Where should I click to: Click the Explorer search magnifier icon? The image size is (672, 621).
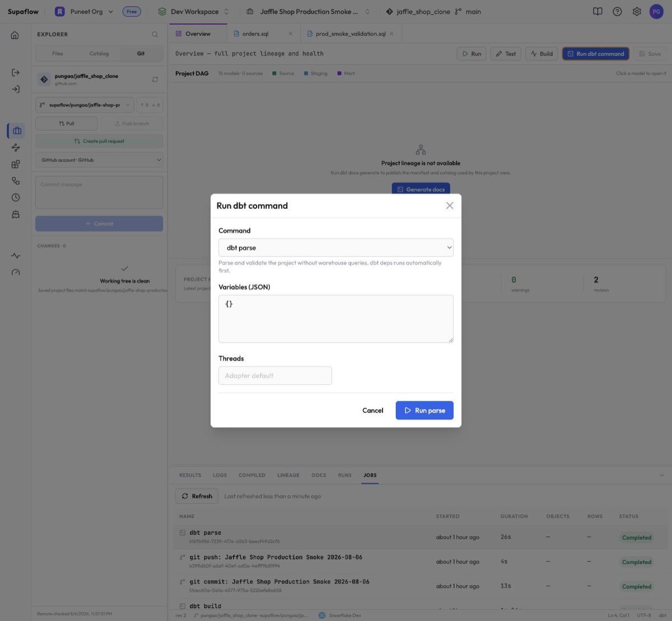pyautogui.click(x=155, y=34)
